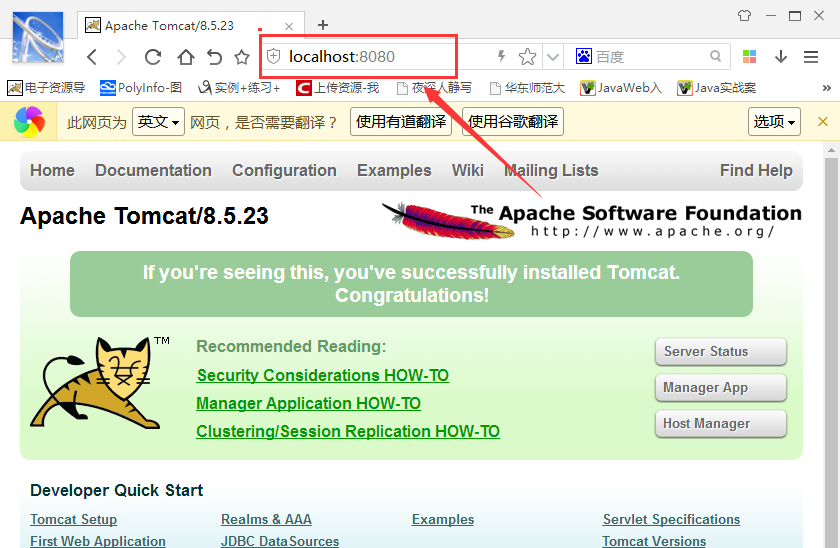This screenshot has width=840, height=548.
Task: Reload the page with the refresh icon
Action: click(x=153, y=57)
